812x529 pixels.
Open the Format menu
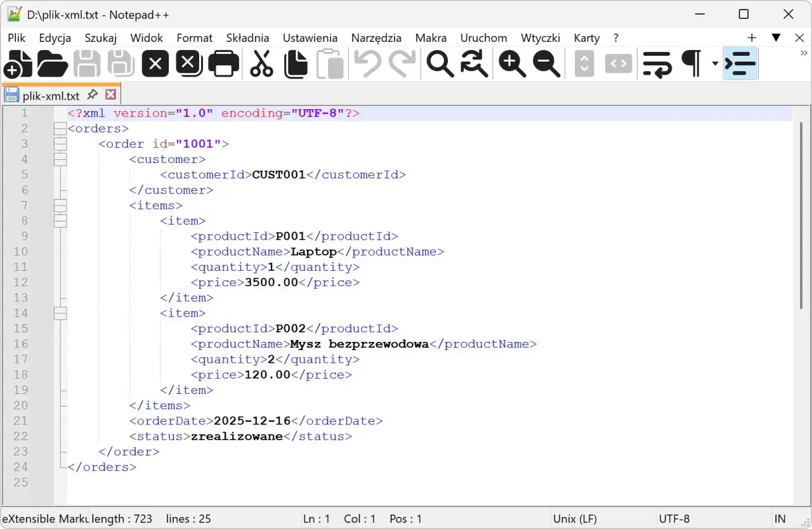[x=195, y=37]
